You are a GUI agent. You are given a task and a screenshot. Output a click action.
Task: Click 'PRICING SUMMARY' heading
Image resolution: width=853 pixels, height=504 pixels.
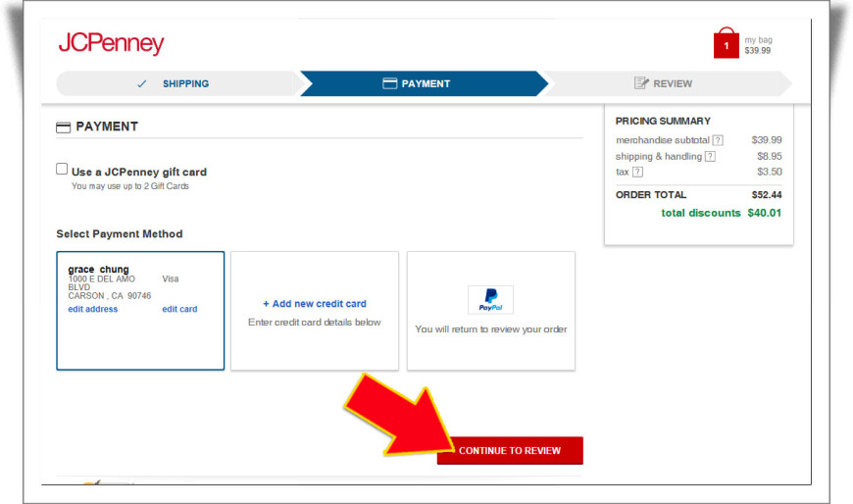pyautogui.click(x=663, y=121)
